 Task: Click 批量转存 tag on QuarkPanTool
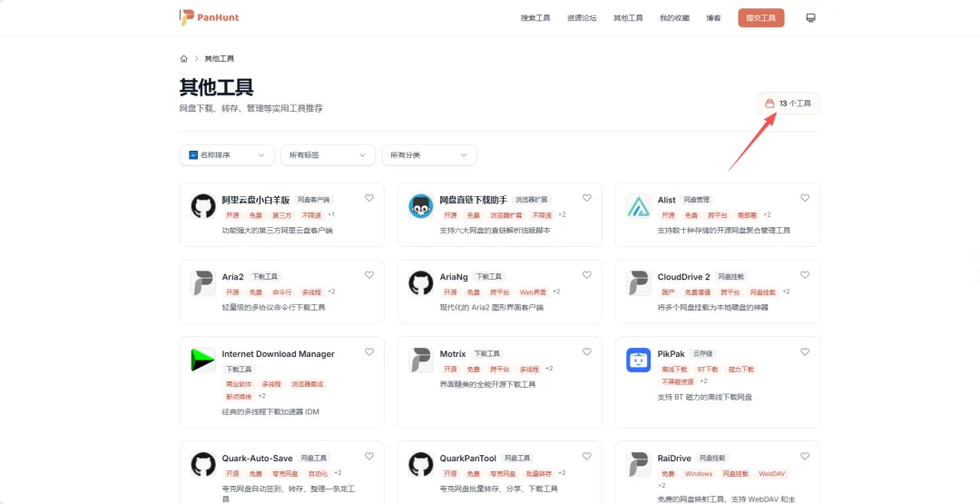(539, 473)
